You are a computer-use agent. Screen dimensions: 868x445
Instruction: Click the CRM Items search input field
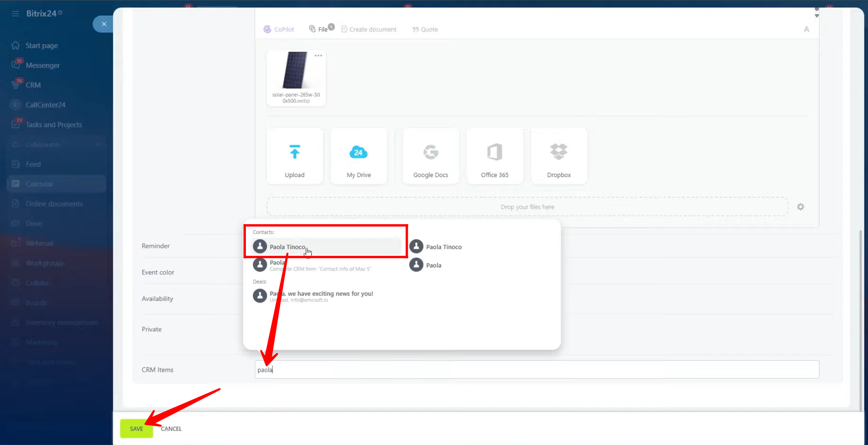pyautogui.click(x=537, y=370)
